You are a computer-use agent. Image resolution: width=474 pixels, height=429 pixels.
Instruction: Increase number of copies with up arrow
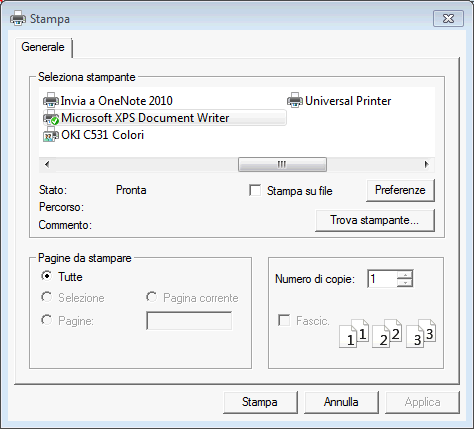click(x=405, y=274)
